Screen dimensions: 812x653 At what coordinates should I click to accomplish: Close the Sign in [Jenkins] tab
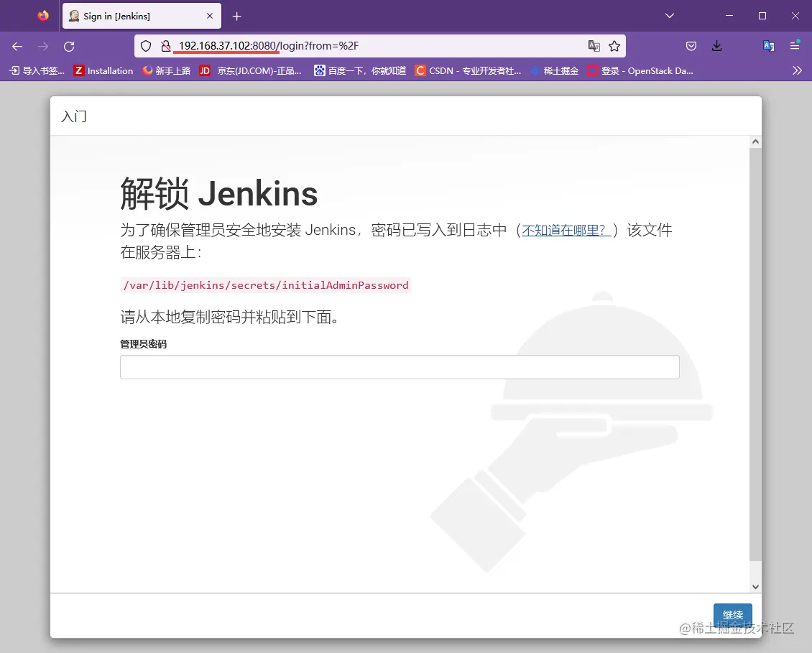coord(210,16)
